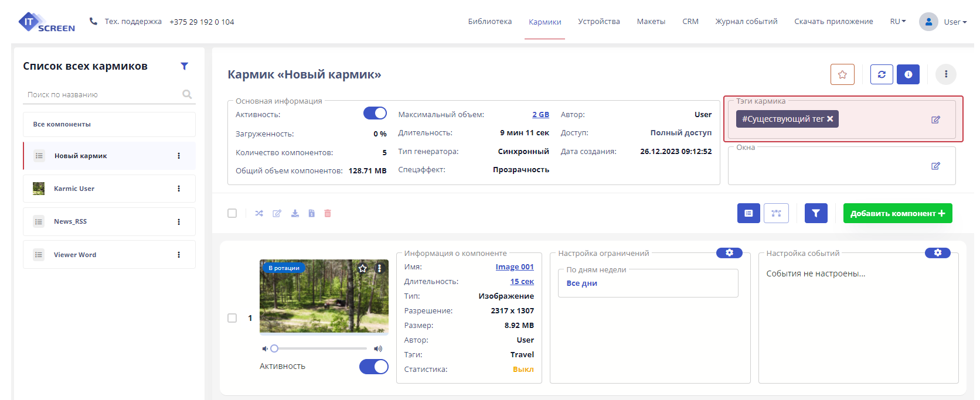Click the volume slider under the thumbnail
The width and height of the screenshot is (980, 400).
(x=320, y=348)
